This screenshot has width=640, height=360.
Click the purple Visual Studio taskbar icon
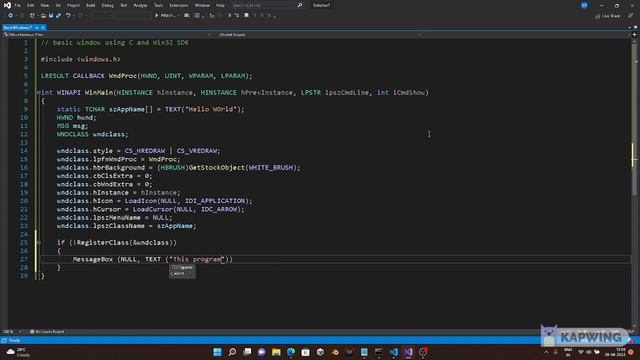pos(409,352)
